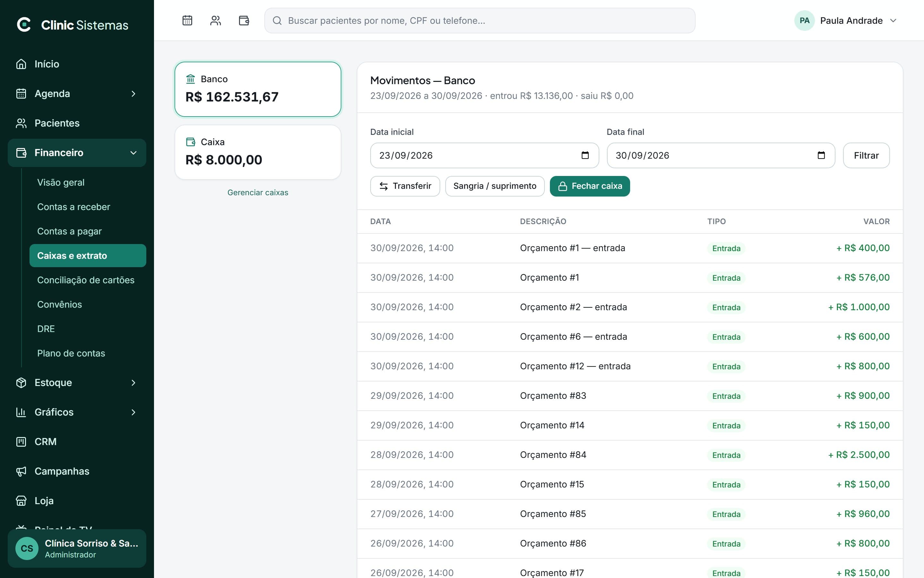This screenshot has width=924, height=578.
Task: Open Plano de contas submenu item
Action: point(88,353)
